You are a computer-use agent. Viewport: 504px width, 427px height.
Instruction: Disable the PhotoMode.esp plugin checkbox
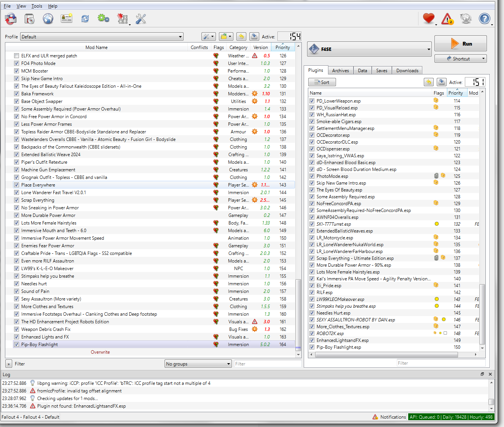pyautogui.click(x=312, y=176)
